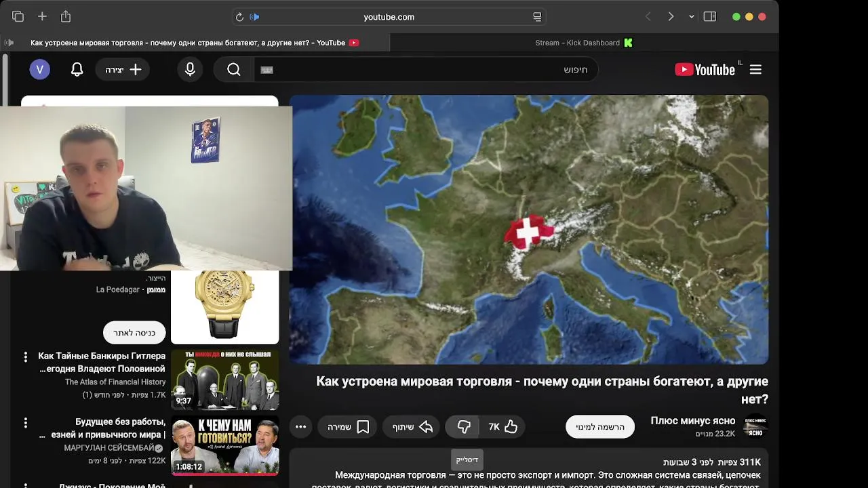
Task: Click the share arrow button
Action: click(412, 426)
